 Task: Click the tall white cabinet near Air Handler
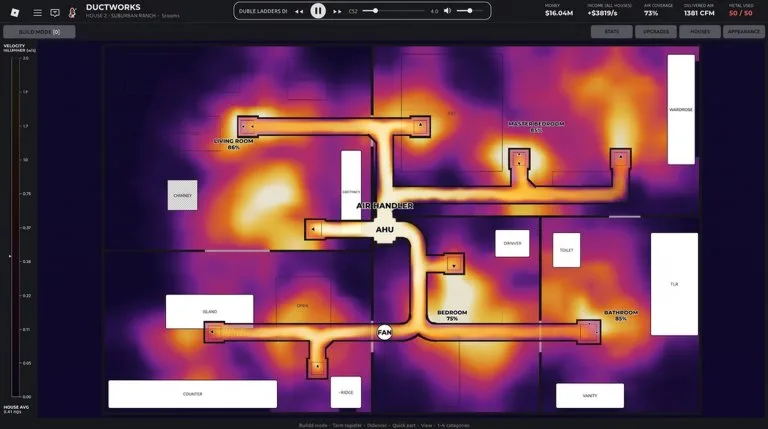click(x=351, y=185)
